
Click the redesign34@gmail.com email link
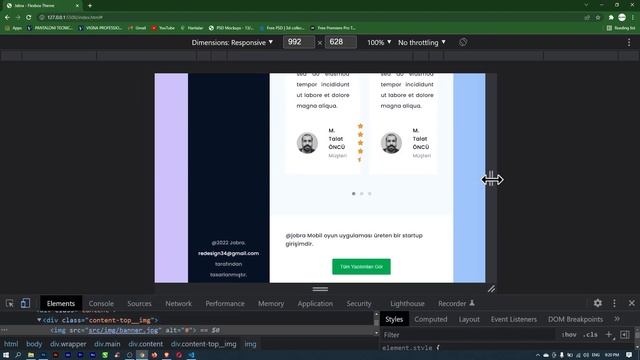click(x=229, y=253)
